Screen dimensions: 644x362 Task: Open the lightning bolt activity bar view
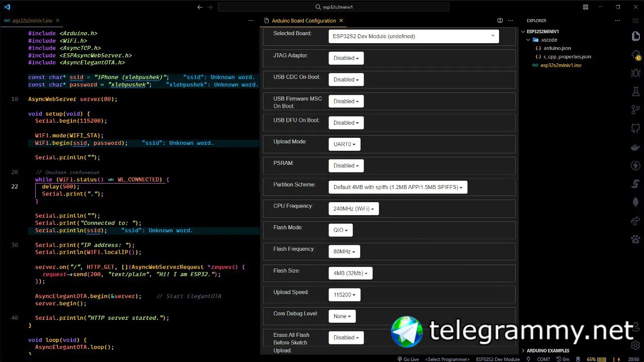[635, 165]
